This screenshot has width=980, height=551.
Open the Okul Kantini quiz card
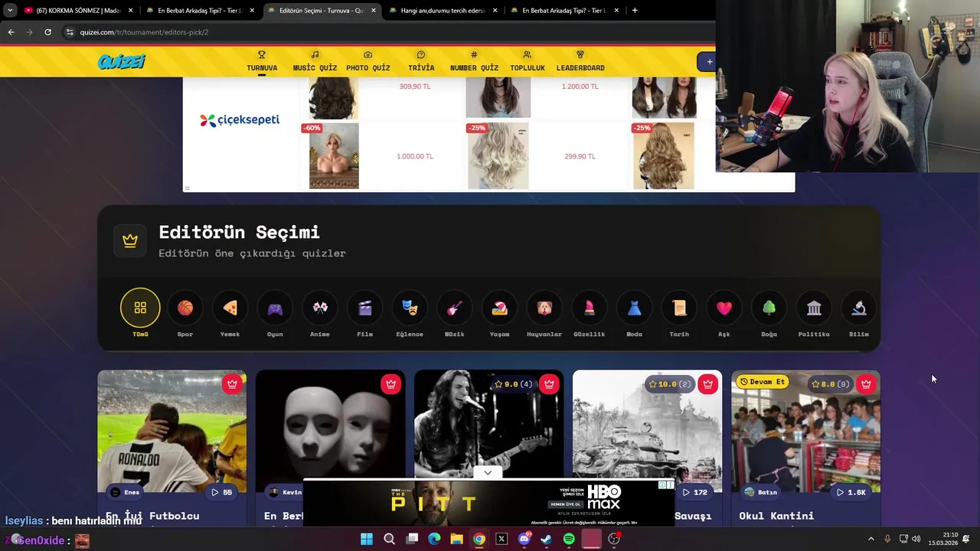(x=805, y=448)
